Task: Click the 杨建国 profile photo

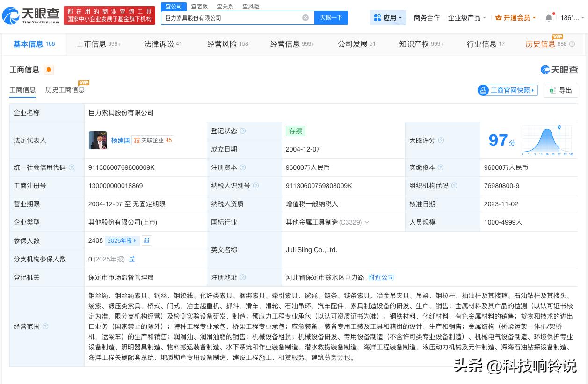Action: [98, 140]
